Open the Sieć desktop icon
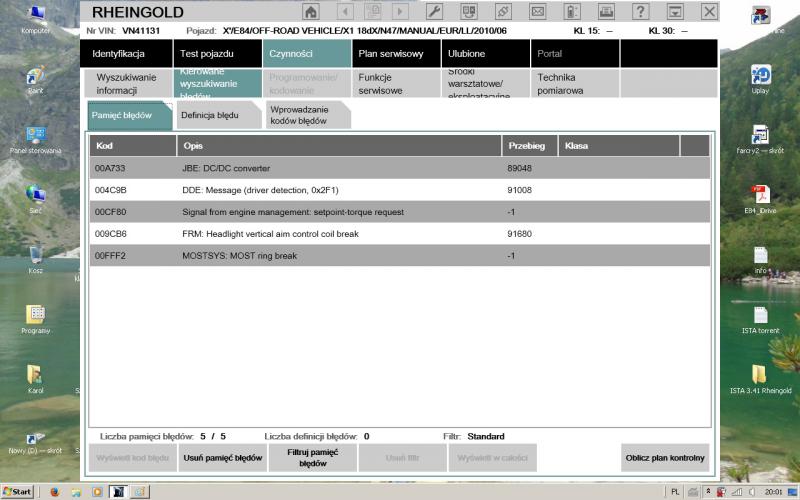 (x=35, y=199)
